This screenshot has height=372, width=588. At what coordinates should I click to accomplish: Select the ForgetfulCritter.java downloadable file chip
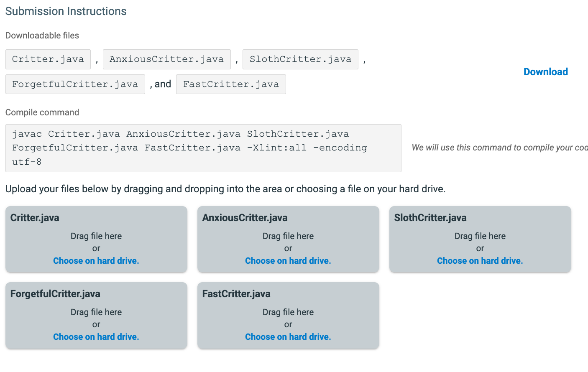(75, 84)
